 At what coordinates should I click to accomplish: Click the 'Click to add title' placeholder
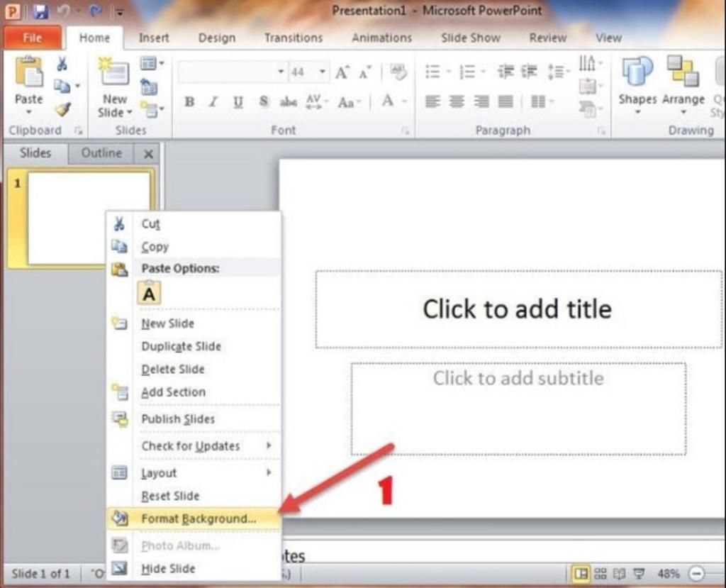pos(518,309)
